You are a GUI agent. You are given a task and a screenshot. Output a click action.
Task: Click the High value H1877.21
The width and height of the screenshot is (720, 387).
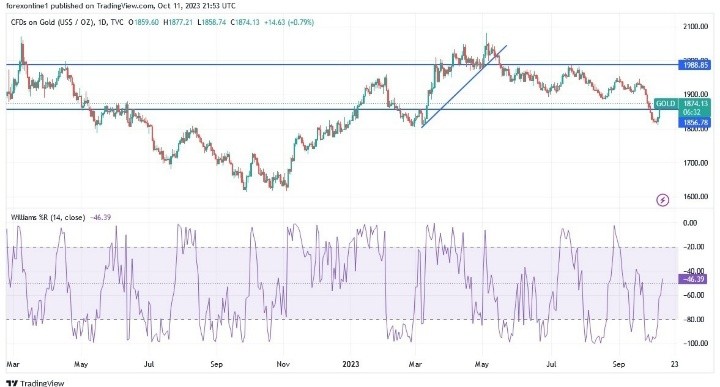[178, 22]
